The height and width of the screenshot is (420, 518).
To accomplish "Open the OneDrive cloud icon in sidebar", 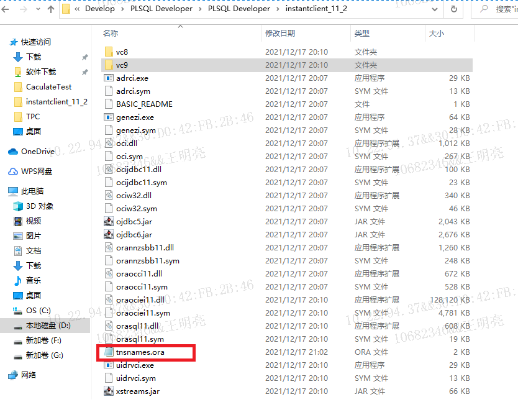I will (x=13, y=152).
